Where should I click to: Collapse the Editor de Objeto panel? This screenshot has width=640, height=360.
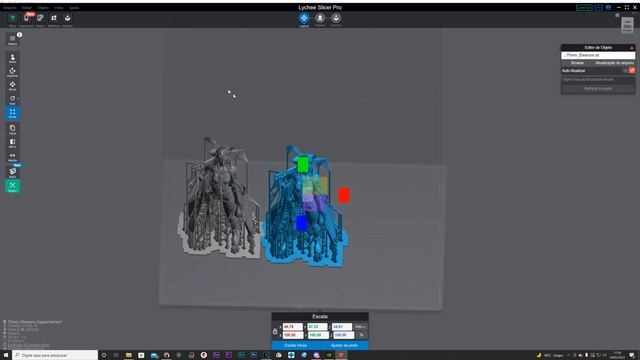631,48
